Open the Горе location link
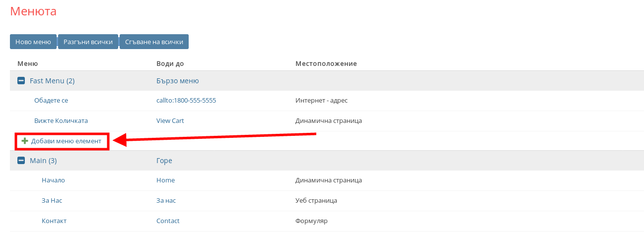The image size is (644, 232). (x=164, y=161)
